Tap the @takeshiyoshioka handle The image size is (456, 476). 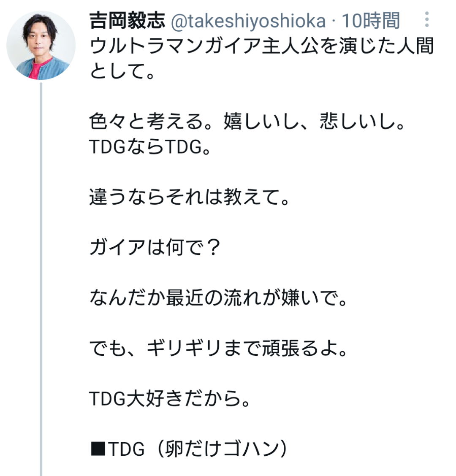pos(247,21)
